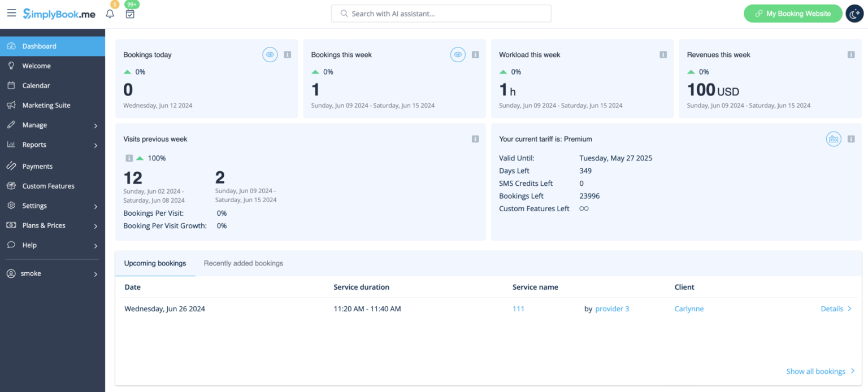The height and width of the screenshot is (392, 868).
Task: Click the AI assistant search field
Action: pyautogui.click(x=441, y=13)
